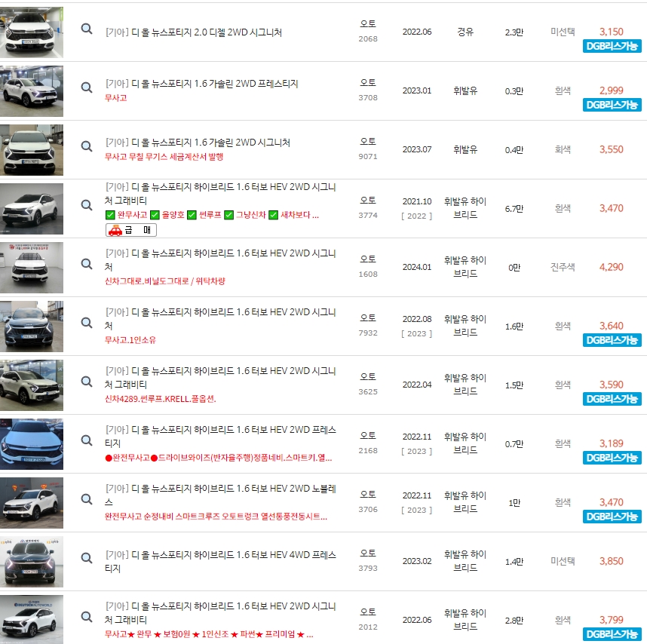Click fuel cell 경유
Screen dimensions: 647x644
pos(465,32)
